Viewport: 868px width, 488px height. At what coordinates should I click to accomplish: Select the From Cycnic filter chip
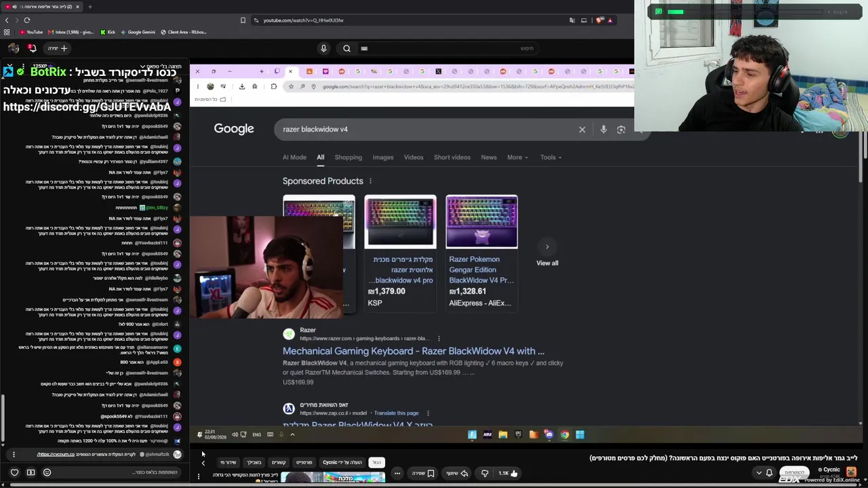coord(342,462)
